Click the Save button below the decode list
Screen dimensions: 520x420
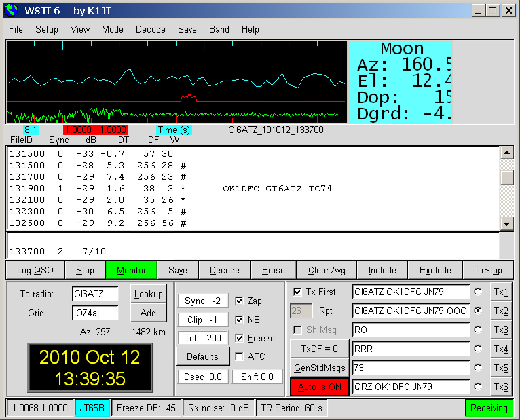tap(178, 270)
